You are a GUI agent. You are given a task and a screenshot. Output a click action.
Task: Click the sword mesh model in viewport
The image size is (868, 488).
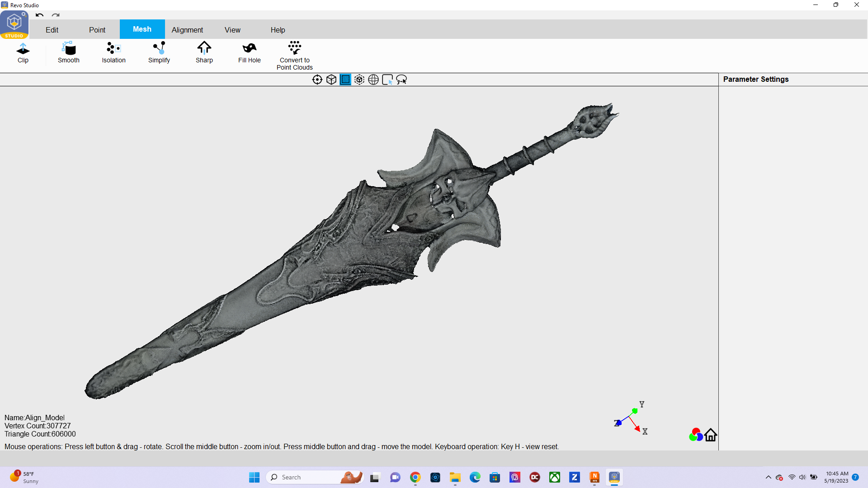tap(344, 253)
